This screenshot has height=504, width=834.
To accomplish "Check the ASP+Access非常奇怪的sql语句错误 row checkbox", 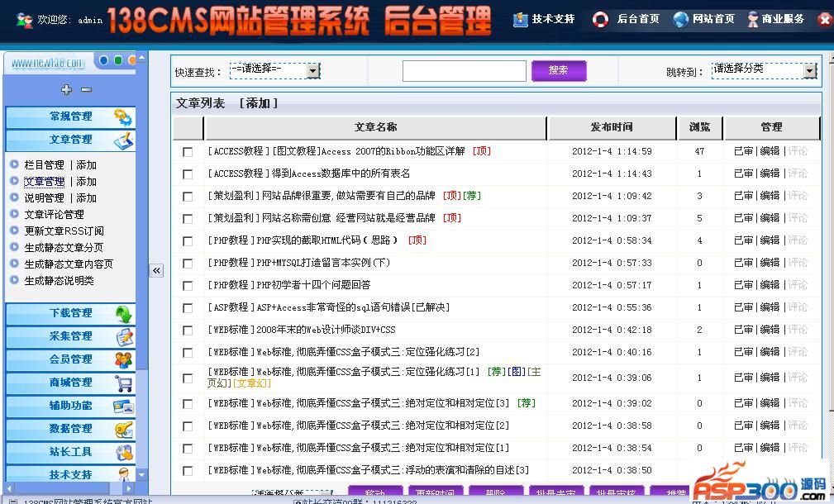I will pos(188,308).
